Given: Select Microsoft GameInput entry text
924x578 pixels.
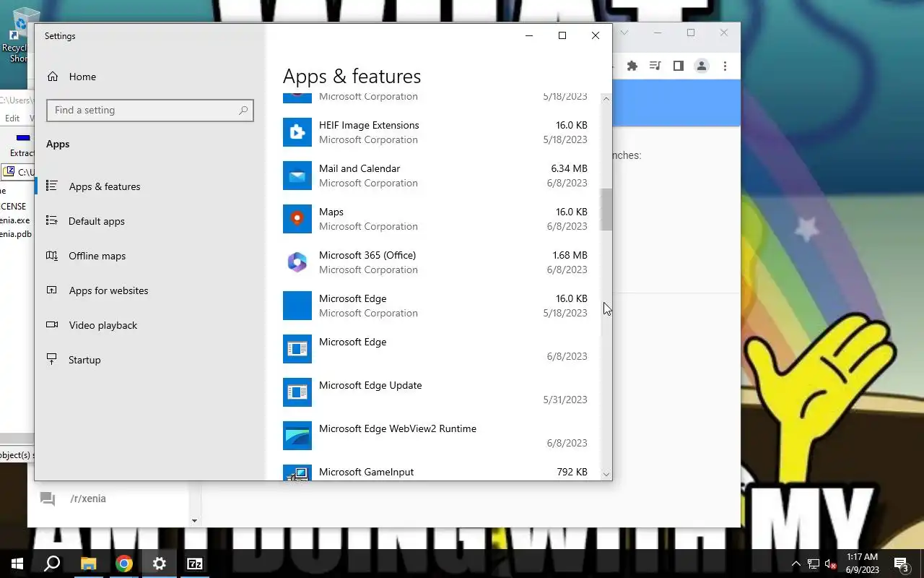Looking at the screenshot, I should tap(367, 472).
